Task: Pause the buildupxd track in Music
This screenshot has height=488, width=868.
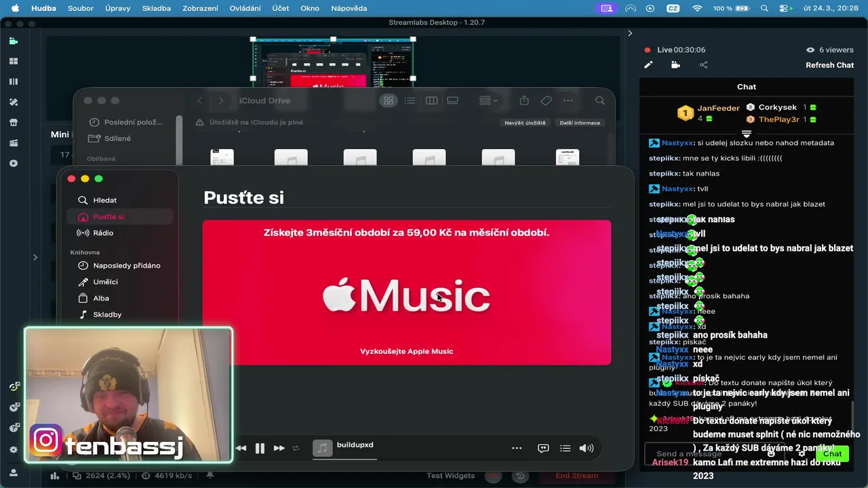Action: [x=260, y=448]
